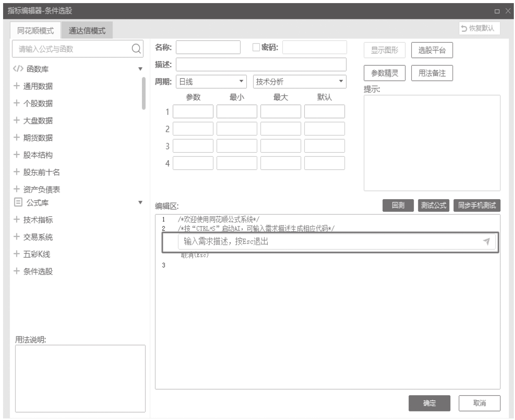Click the 取消 button
The image size is (515, 420).
point(479,403)
